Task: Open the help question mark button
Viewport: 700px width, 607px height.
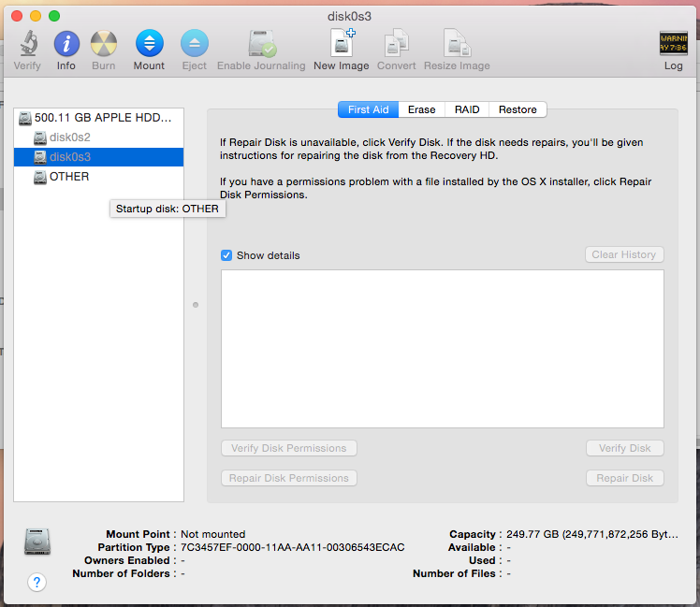Action: 36,582
